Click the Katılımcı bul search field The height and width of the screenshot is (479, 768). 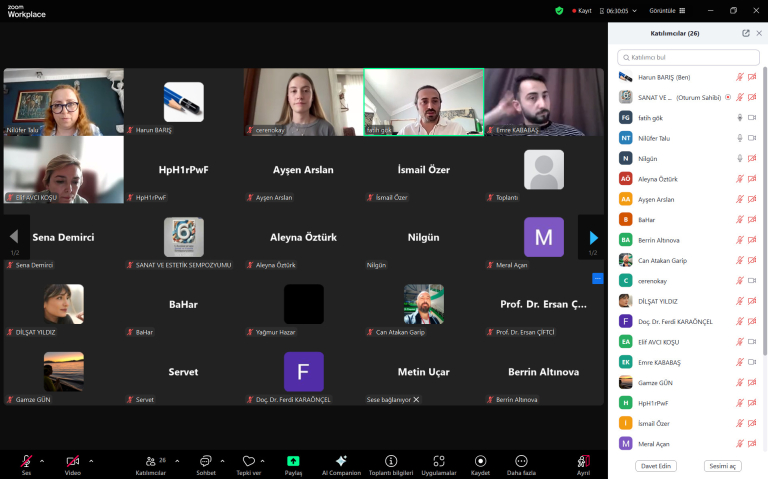[688, 57]
